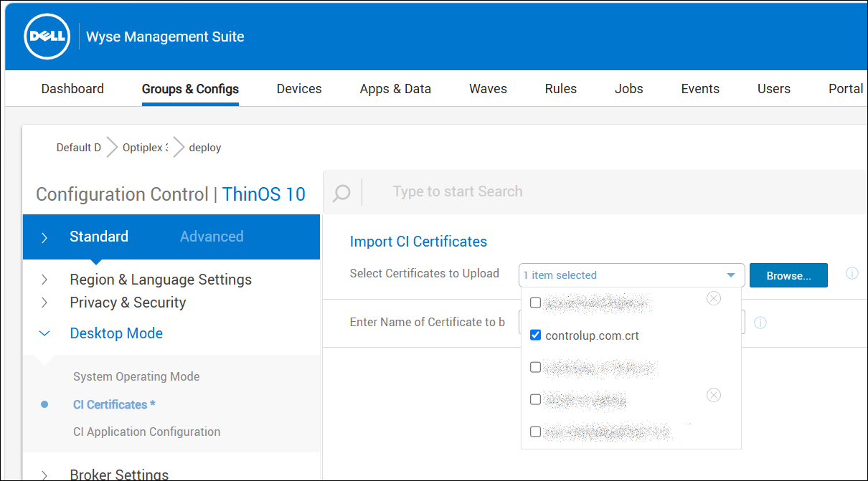Click the search magnifier icon
The width and height of the screenshot is (868, 481).
[x=342, y=193]
